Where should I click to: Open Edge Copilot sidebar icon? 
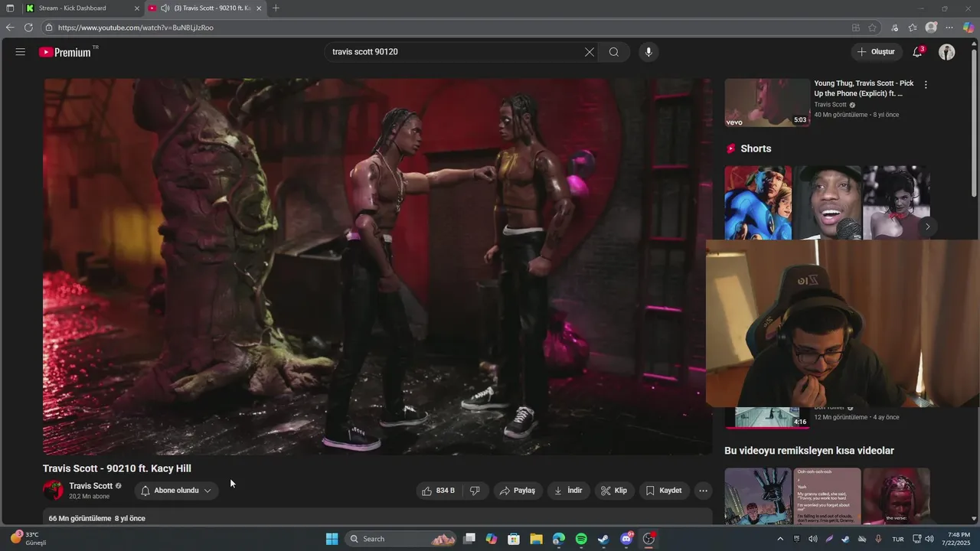(x=969, y=28)
